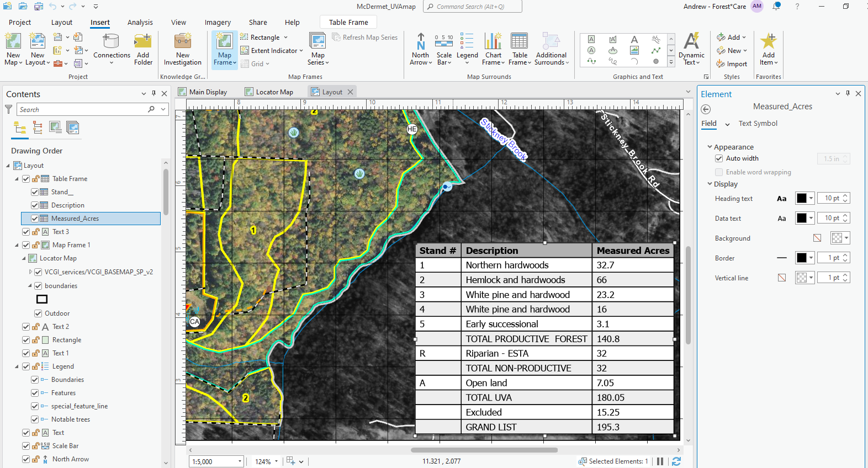Uncheck the Auto width checkbox

point(719,158)
